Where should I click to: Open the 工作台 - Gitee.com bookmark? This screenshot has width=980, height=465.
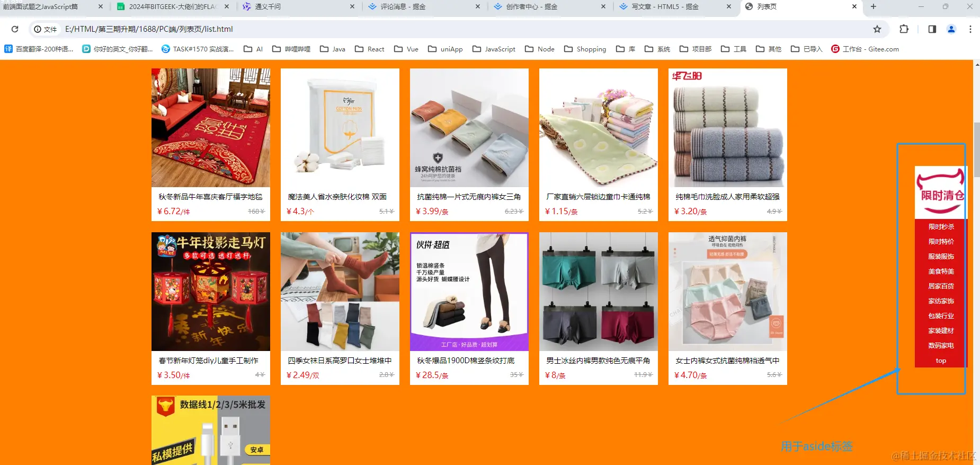865,49
